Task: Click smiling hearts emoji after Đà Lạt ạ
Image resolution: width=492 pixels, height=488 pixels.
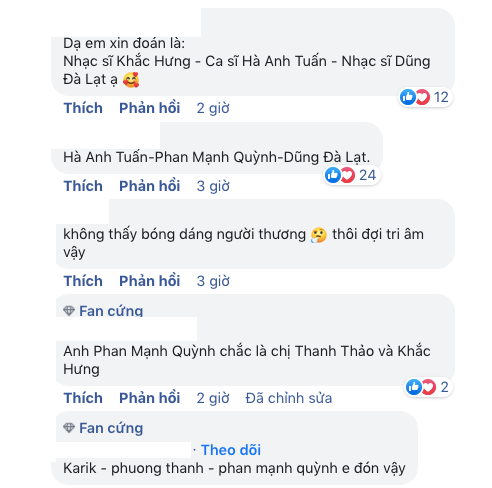Action: (131, 80)
